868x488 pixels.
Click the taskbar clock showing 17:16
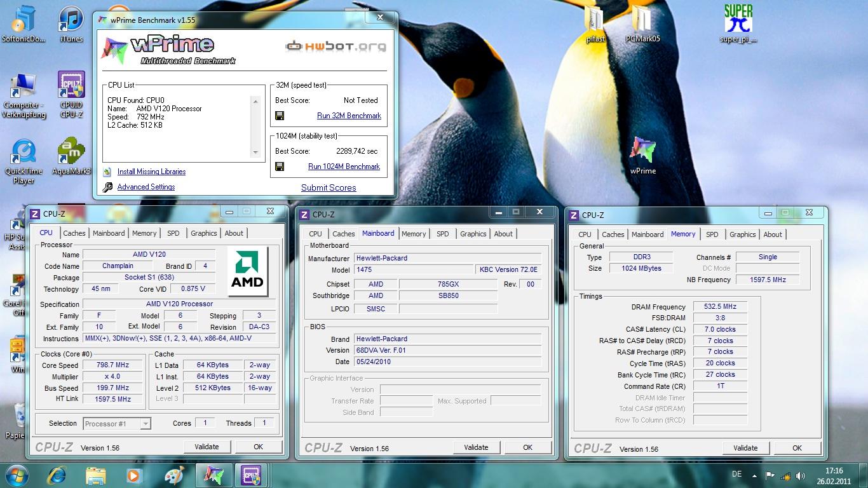(834, 476)
